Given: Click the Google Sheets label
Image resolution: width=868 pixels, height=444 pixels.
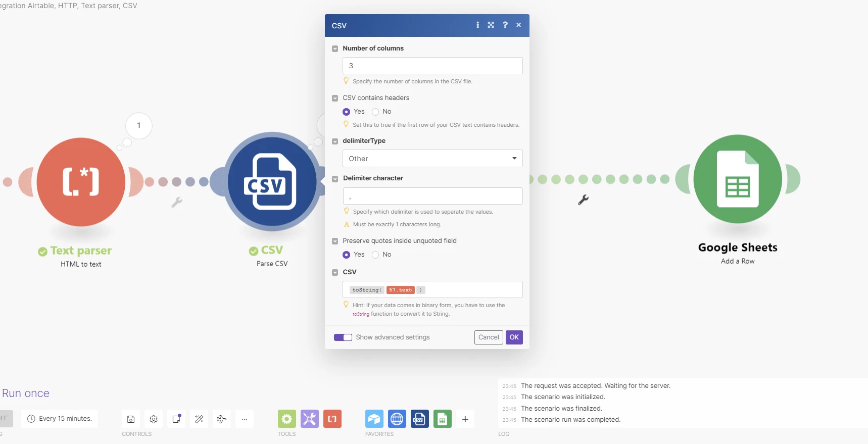Looking at the screenshot, I should (738, 248).
